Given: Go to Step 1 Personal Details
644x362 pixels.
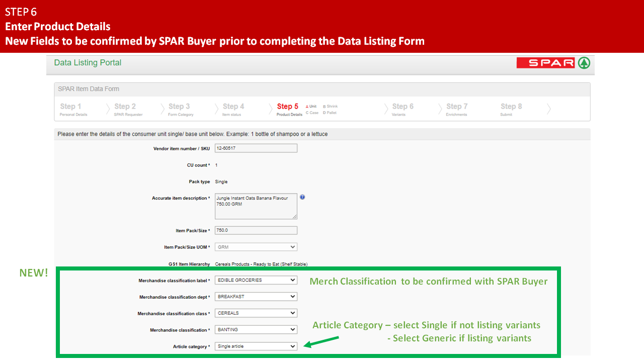Looking at the screenshot, I should tap(73, 109).
